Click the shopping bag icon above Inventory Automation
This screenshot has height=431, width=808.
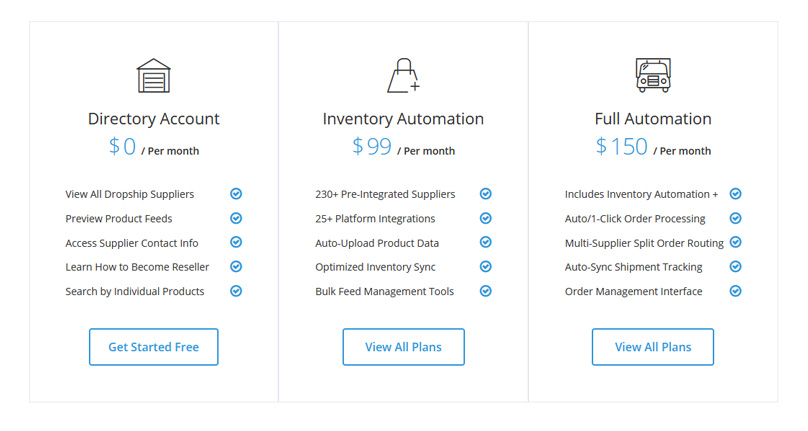402,76
